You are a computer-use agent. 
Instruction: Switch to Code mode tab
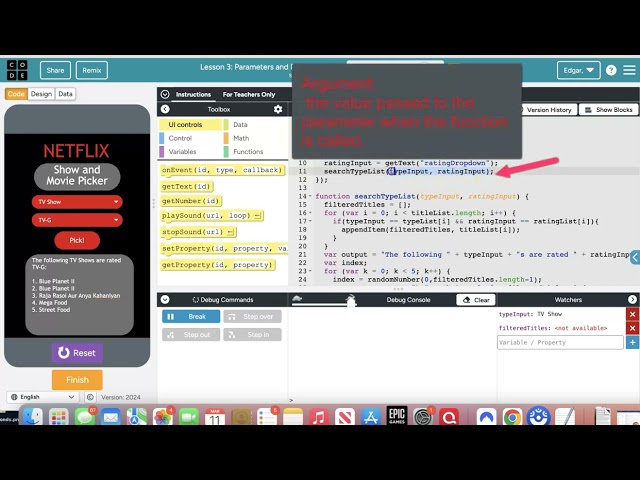point(16,94)
